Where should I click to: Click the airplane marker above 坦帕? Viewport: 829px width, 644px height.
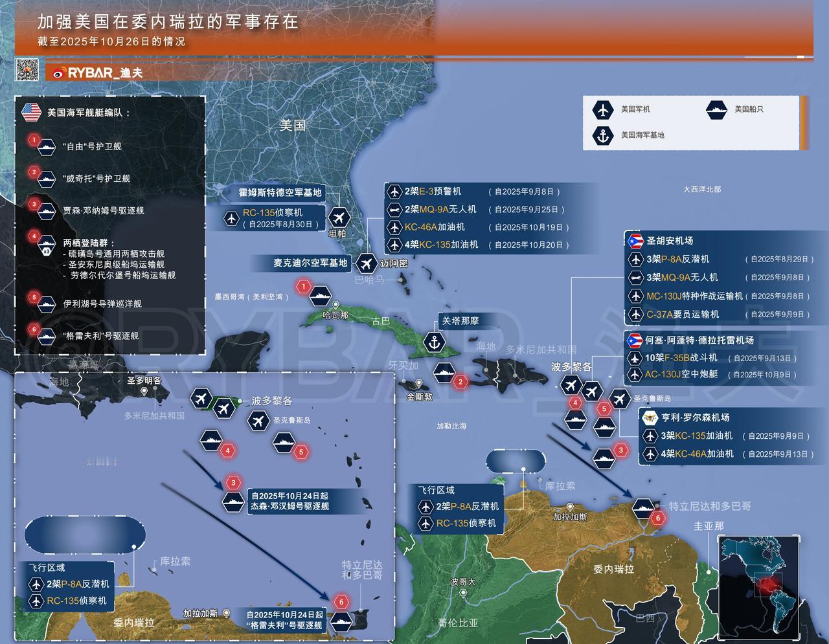pyautogui.click(x=339, y=217)
